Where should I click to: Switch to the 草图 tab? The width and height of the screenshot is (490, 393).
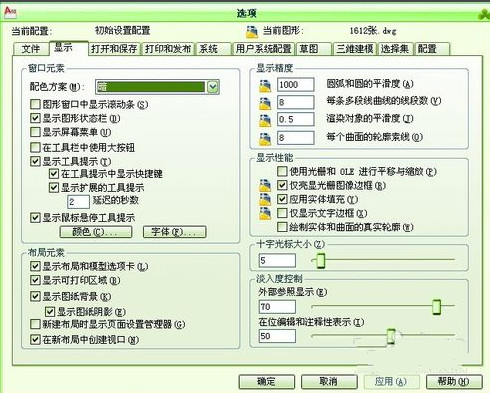coord(314,49)
